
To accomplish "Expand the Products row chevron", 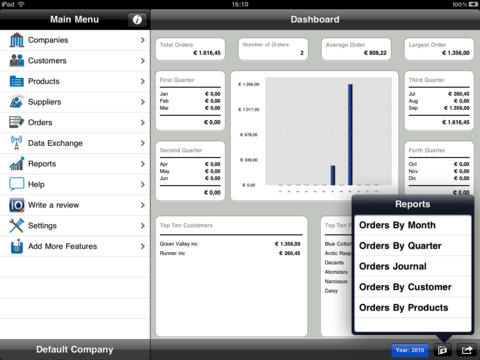I will pyautogui.click(x=143, y=81).
